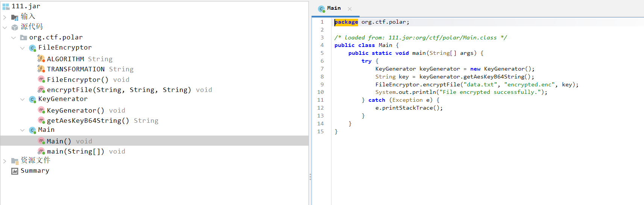Select the 资源文件 tree entry
644x205 pixels.
coord(35,160)
